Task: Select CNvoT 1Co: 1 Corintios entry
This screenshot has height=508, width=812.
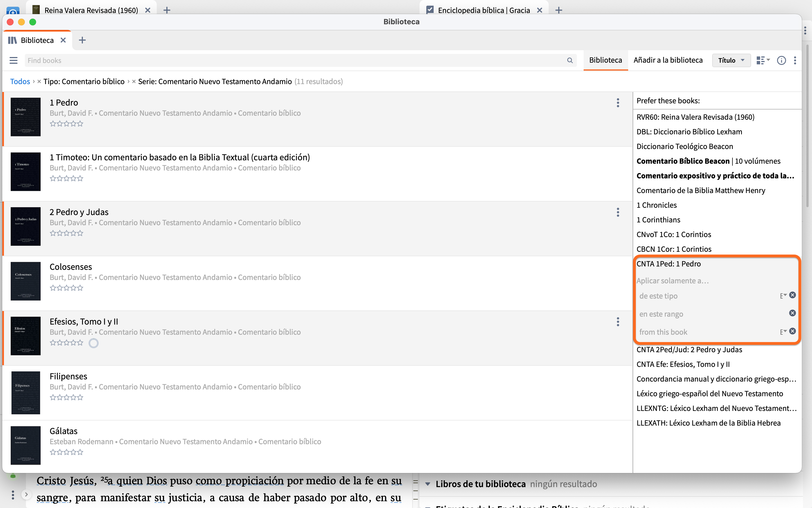Action: (x=674, y=235)
